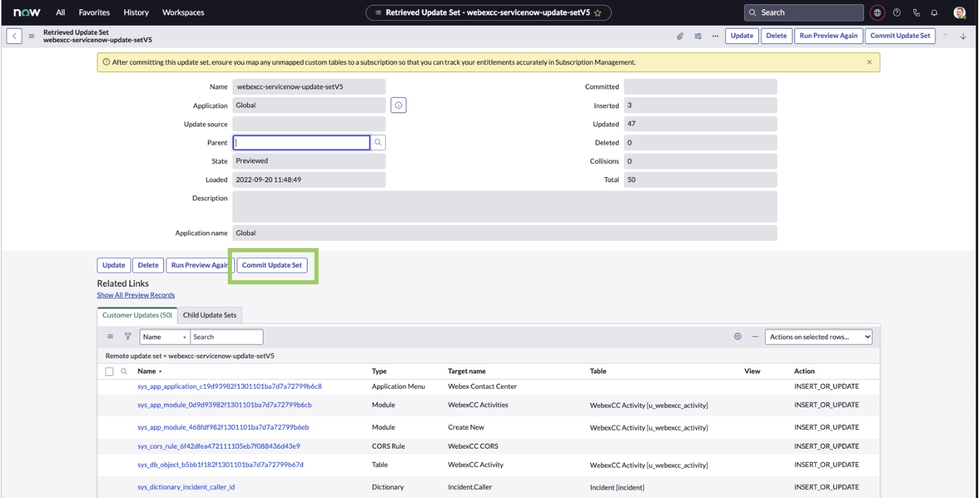Open the Name search field dropdown
Screen dimensions: 980x498
tap(165, 337)
